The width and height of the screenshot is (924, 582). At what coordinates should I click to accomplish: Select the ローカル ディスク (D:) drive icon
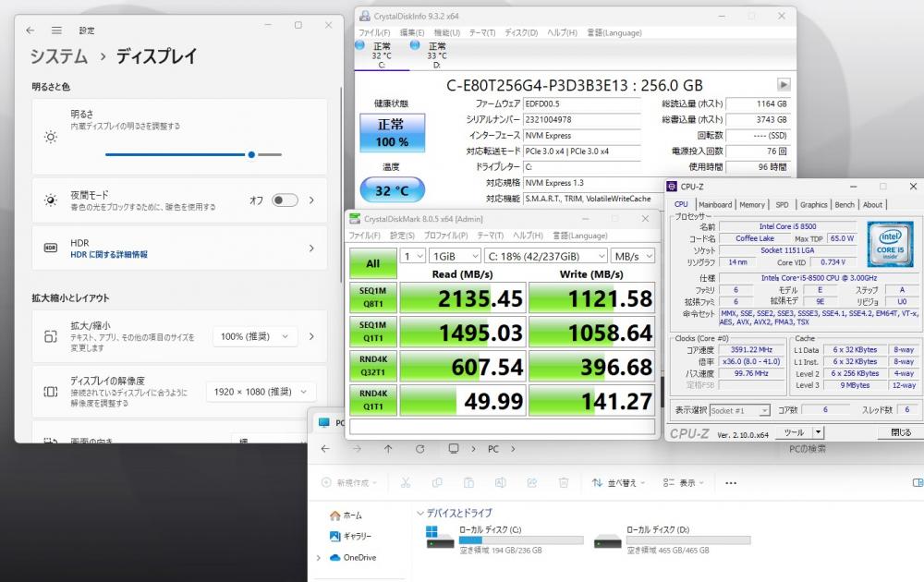(x=608, y=540)
